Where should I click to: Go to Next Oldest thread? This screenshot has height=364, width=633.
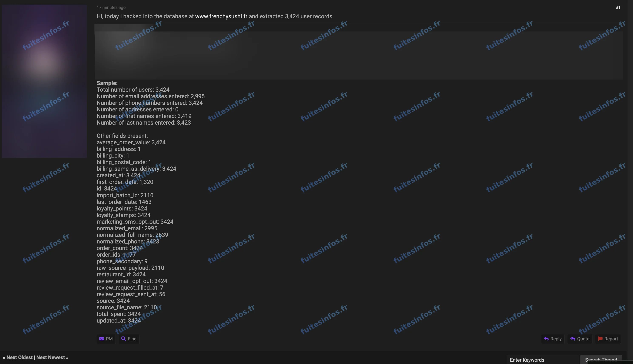(x=20, y=357)
